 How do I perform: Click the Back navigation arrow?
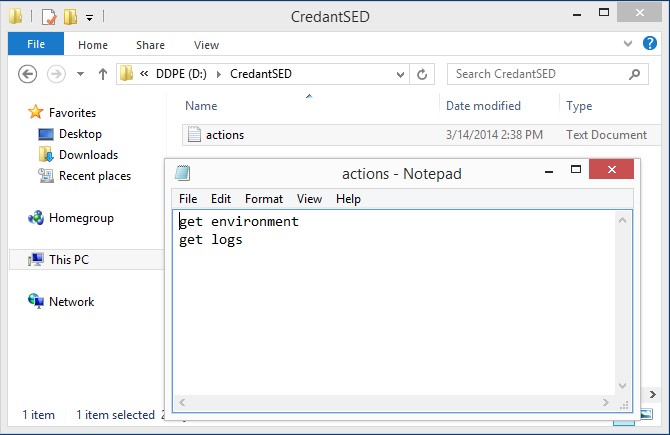[x=28, y=74]
